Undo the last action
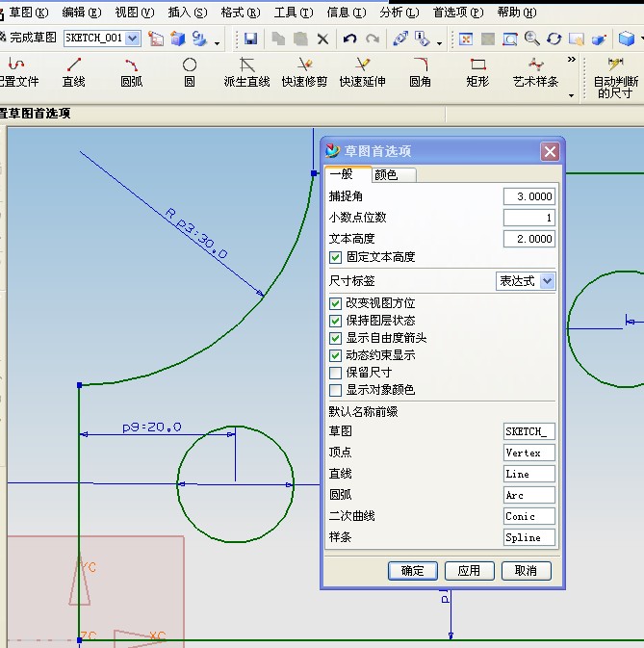 pyautogui.click(x=349, y=39)
